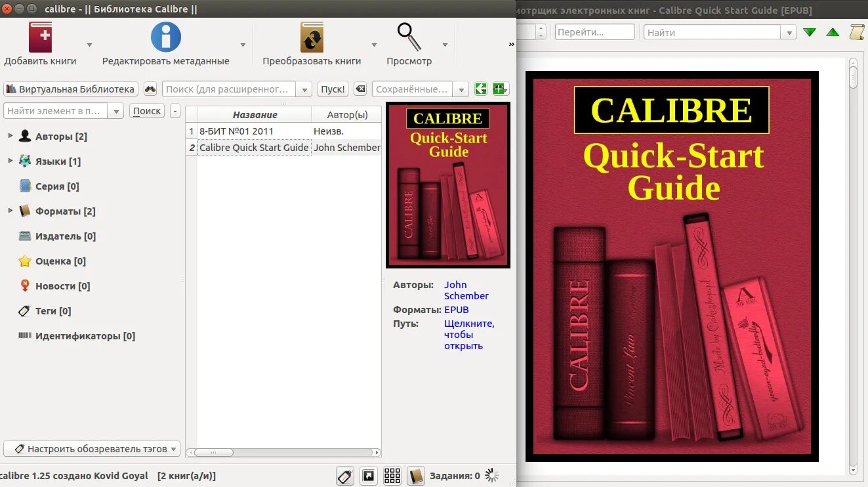Open the Edit metadata info icon
Screen dimensions: 868x487
coord(166,37)
